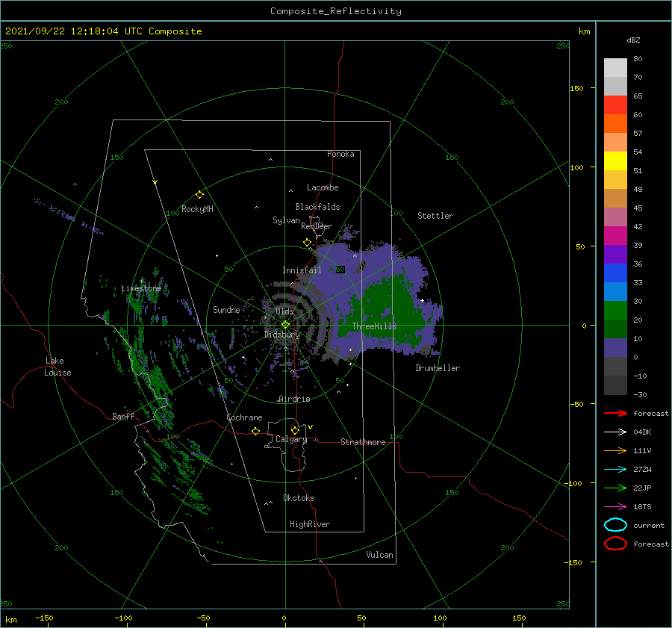Click the magenta 18TS arrow in legend

pyautogui.click(x=615, y=507)
